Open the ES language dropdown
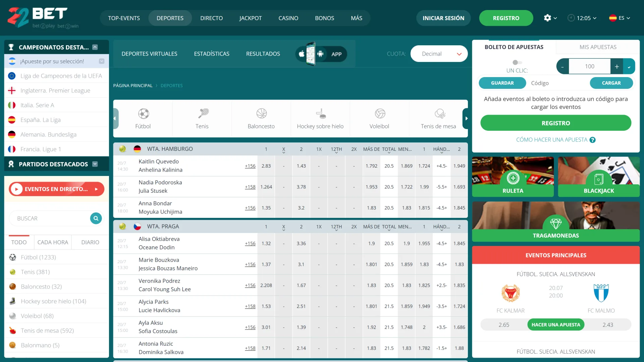 620,18
